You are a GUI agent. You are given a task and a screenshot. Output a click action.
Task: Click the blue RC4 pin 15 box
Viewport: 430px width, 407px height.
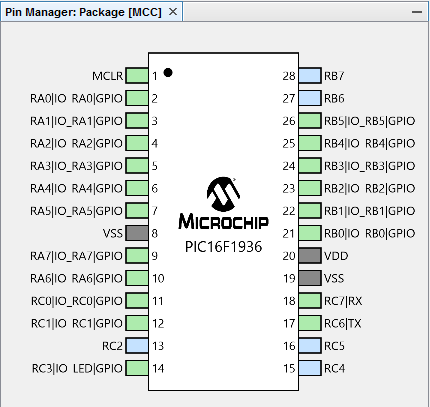310,368
